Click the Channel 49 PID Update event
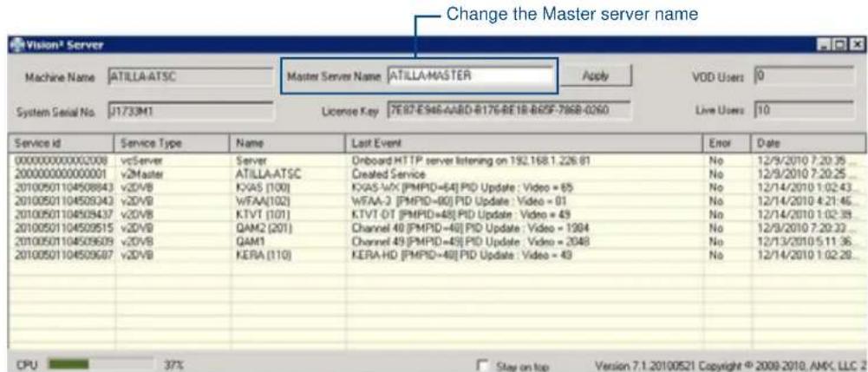This screenshot has width=868, height=372. point(470,241)
